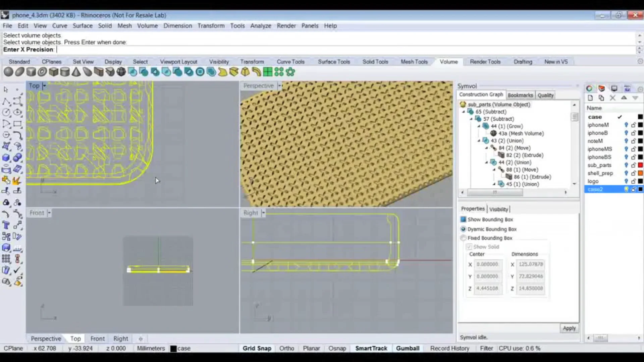Viewport: 644px width, 362px height.
Task: Collapse the 65 (Subtract) tree node
Action: click(464, 112)
